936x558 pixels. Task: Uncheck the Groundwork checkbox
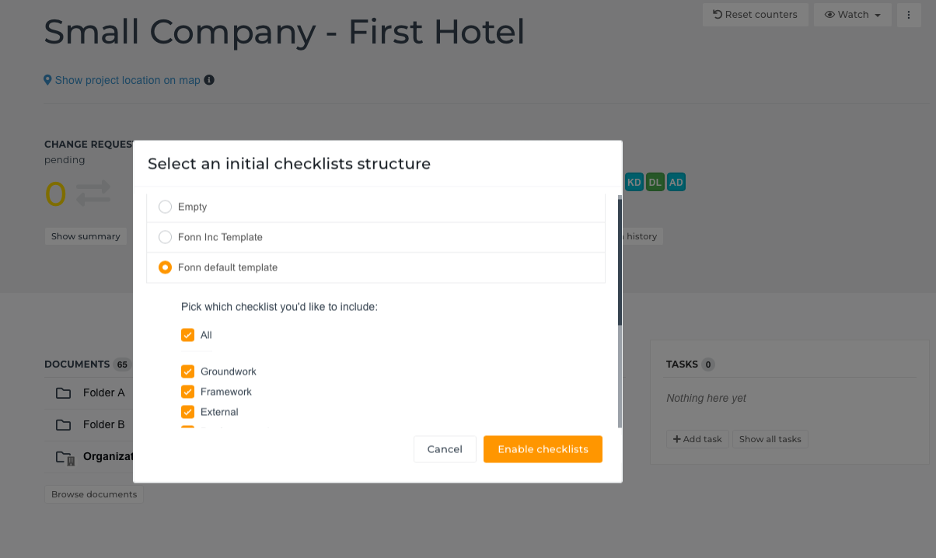187,371
